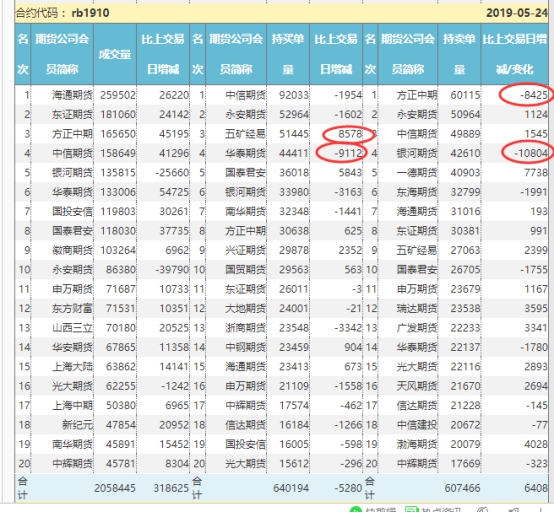Image resolution: width=554 pixels, height=513 pixels.
Task: Click 中钢期货 in long position ranking
Action: pos(246,347)
